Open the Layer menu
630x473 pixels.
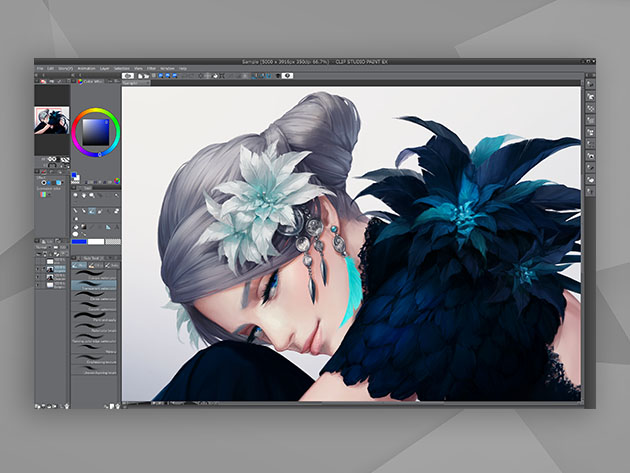point(104,69)
